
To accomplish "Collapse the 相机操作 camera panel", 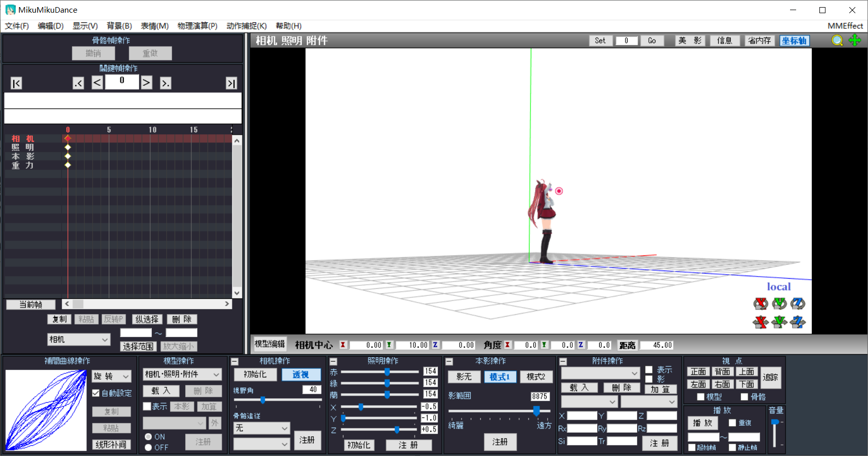I will pyautogui.click(x=234, y=362).
